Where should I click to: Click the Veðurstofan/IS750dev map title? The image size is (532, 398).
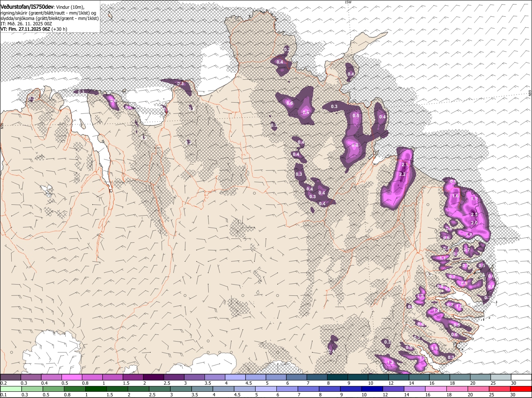pyautogui.click(x=27, y=7)
